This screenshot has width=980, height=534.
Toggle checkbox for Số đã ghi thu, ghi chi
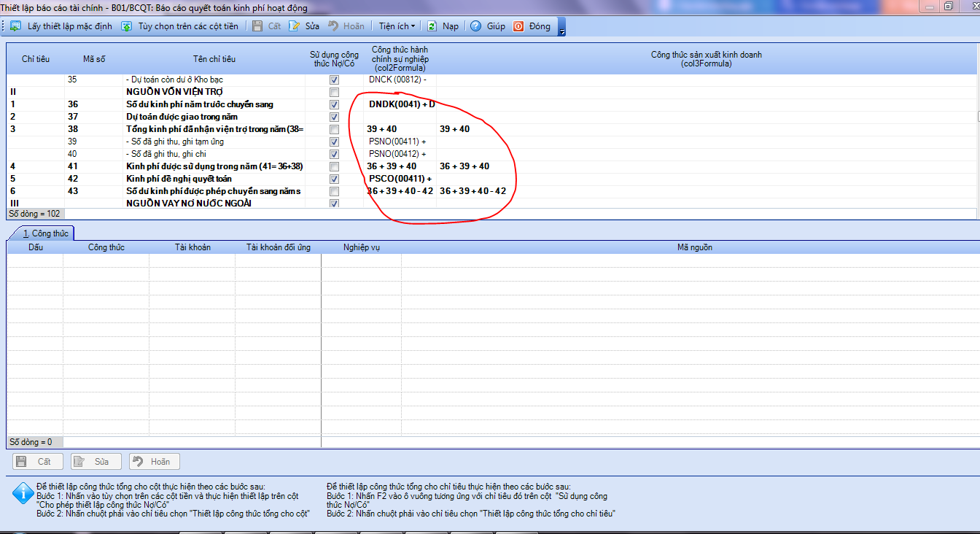(334, 154)
